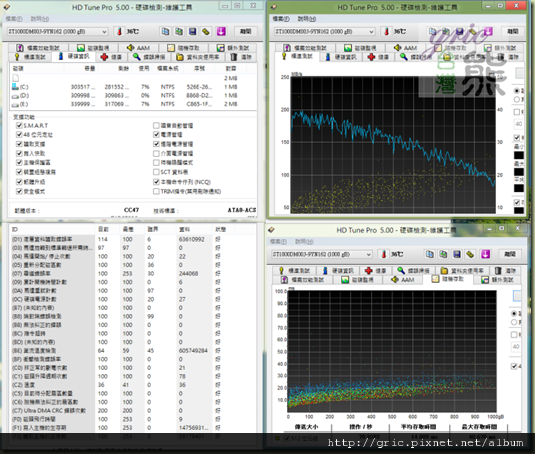Open Health tab in green benchmark window
The image size is (535, 454).
(x=378, y=57)
